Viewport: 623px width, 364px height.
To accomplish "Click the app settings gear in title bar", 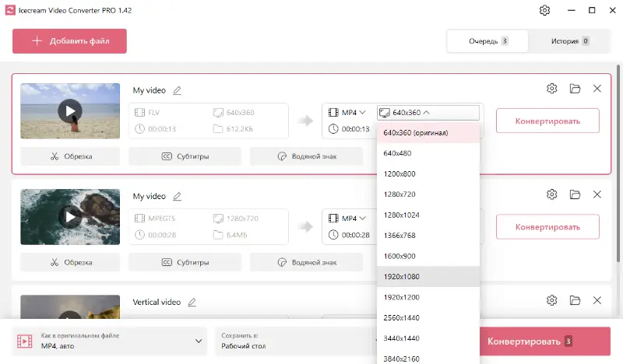I will point(544,10).
